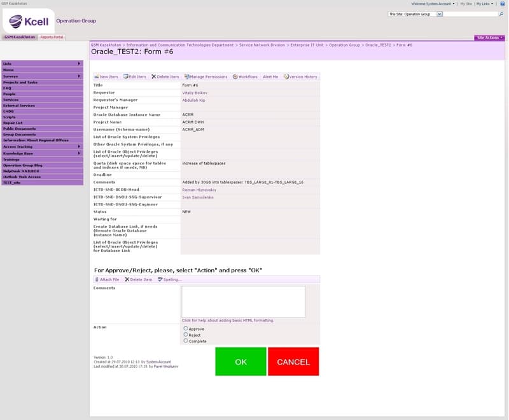Image resolution: width=509 pixels, height=420 pixels.
Task: Click the Delete Item X icon in top toolbar
Action: tap(153, 76)
